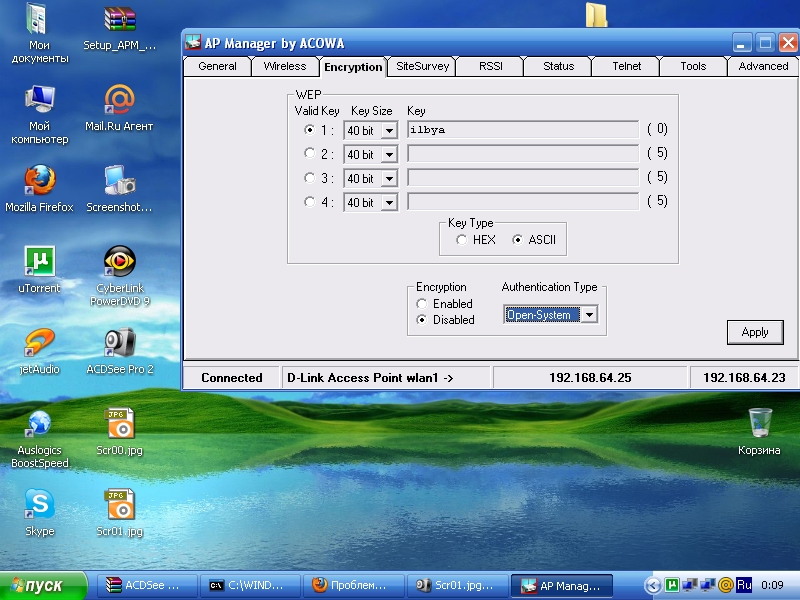Choose HEX key type

pos(461,240)
